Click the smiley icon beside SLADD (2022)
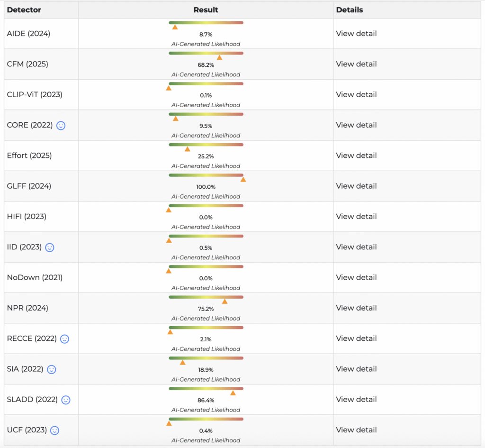 tap(66, 400)
